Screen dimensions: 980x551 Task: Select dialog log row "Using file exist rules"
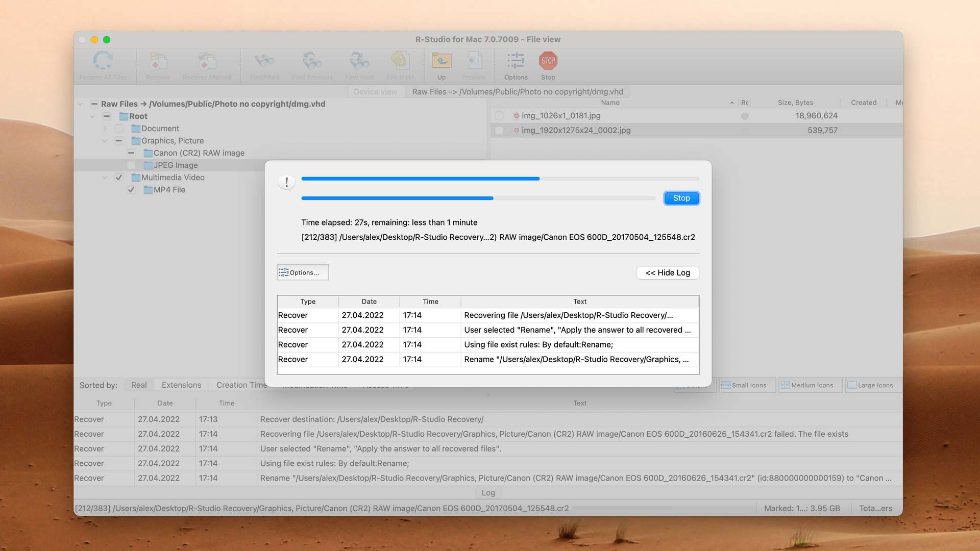coord(488,345)
